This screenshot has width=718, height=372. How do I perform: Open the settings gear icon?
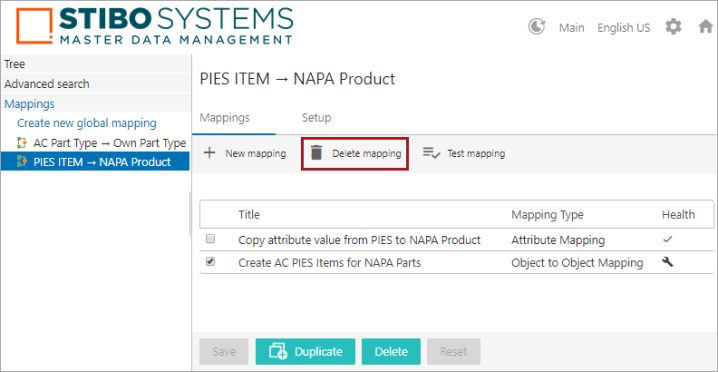(x=673, y=27)
